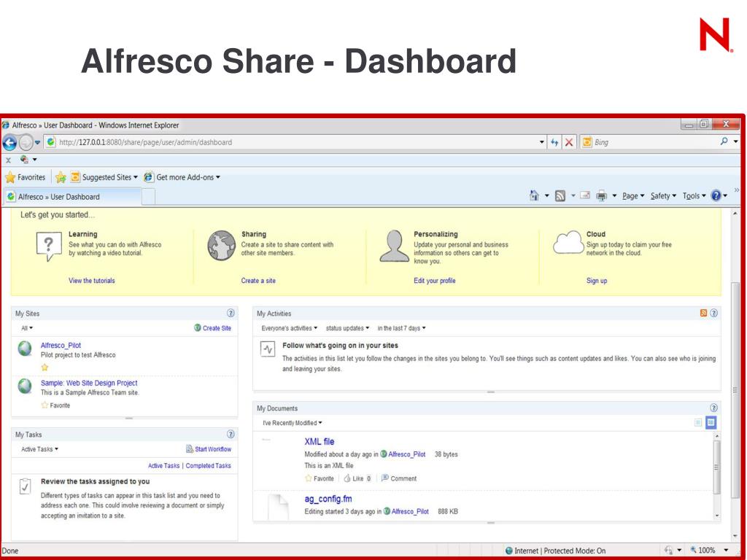Click the RSS feeds icon in command bar
The image size is (747, 560).
pos(560,195)
